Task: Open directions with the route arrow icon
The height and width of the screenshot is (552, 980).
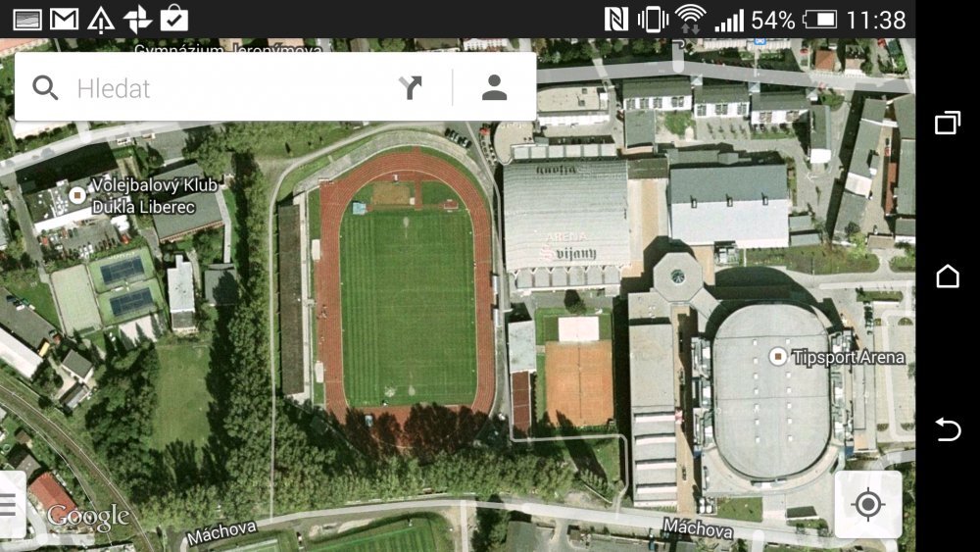Action: click(x=410, y=87)
